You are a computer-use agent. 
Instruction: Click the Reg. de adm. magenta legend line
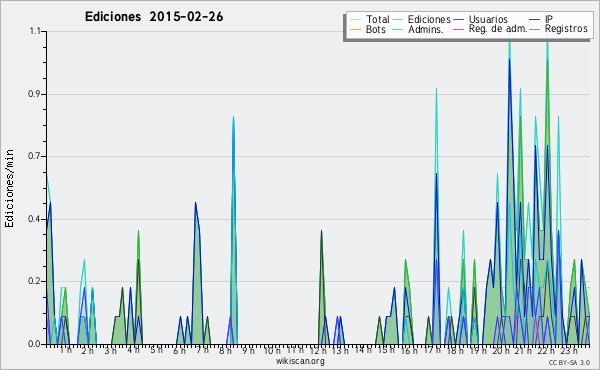point(458,29)
